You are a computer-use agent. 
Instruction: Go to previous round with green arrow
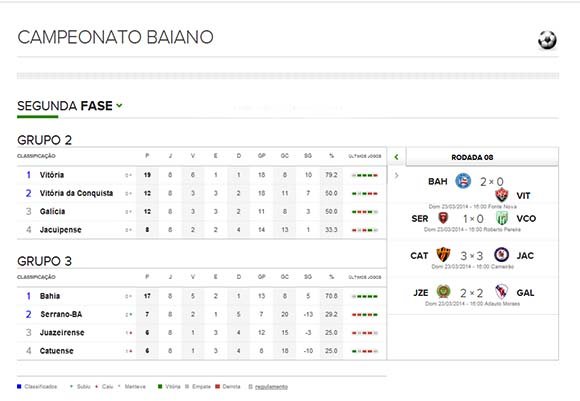click(396, 157)
